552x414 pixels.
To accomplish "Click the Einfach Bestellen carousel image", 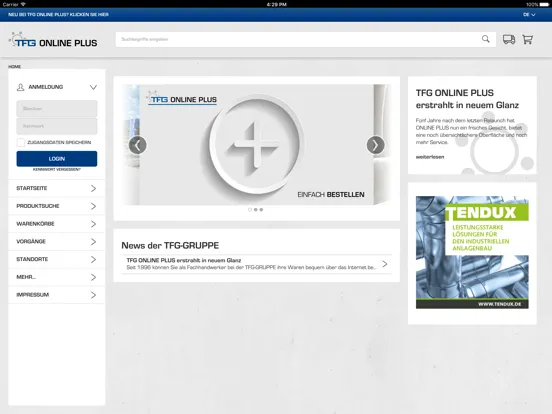I will point(257,145).
